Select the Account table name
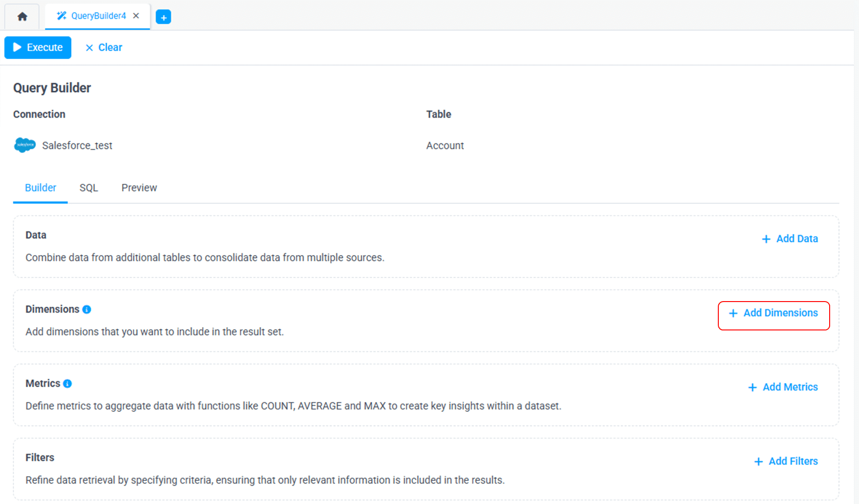 pyautogui.click(x=445, y=146)
